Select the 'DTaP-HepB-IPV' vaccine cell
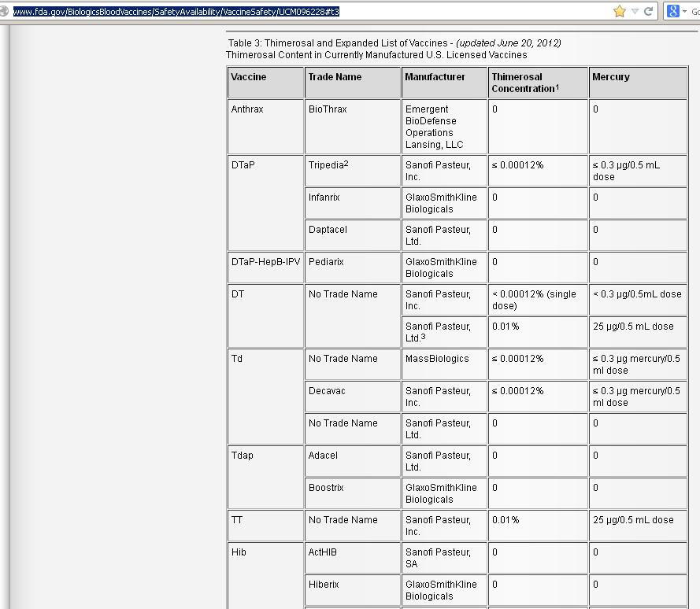Image resolution: width=700 pixels, height=609 pixels. pyautogui.click(x=265, y=268)
